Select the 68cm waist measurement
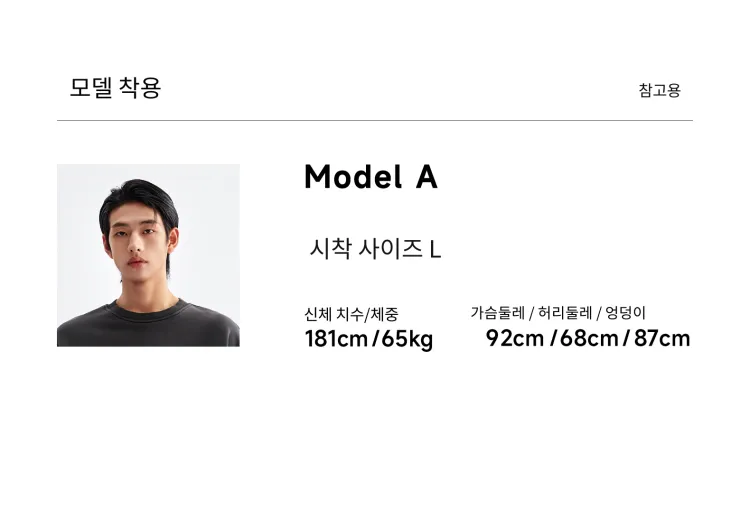Image resolution: width=750 pixels, height=508 pixels. click(x=589, y=339)
